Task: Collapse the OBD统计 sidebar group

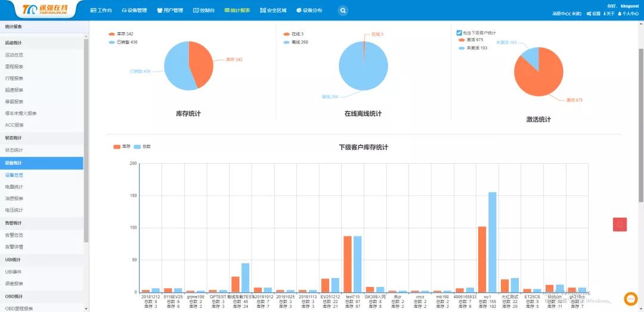Action: [42, 296]
